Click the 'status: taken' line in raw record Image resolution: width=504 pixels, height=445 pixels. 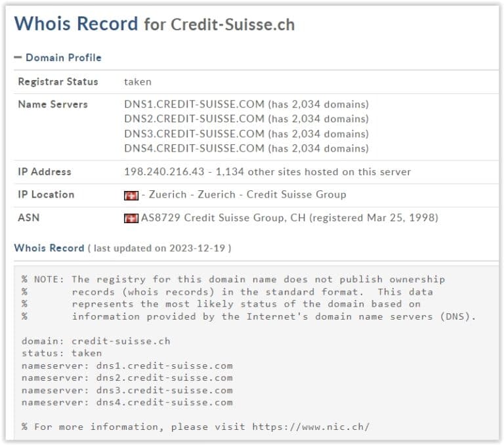click(x=62, y=353)
